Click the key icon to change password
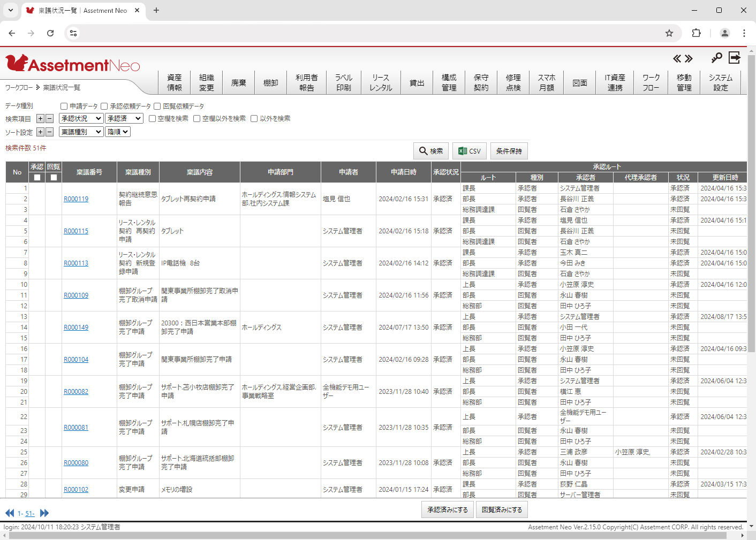Image resolution: width=756 pixels, height=540 pixels. (x=716, y=58)
